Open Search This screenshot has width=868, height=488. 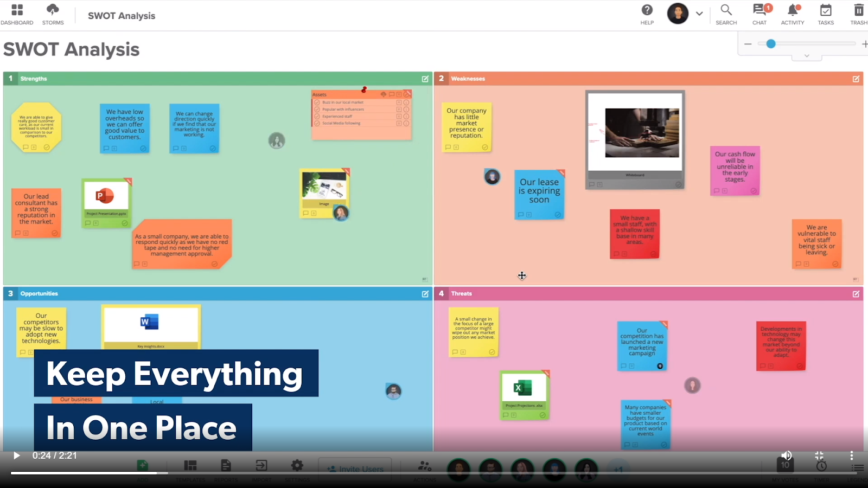[726, 15]
